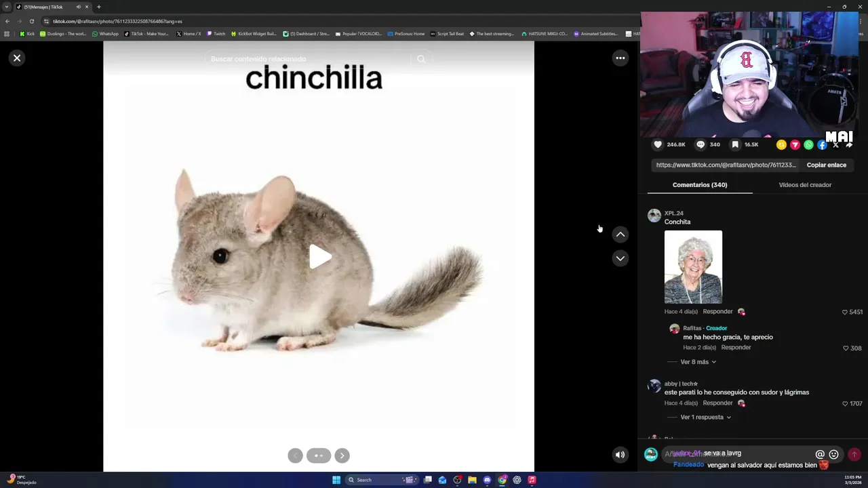
Task: Go to next post with down arrow
Action: point(620,258)
